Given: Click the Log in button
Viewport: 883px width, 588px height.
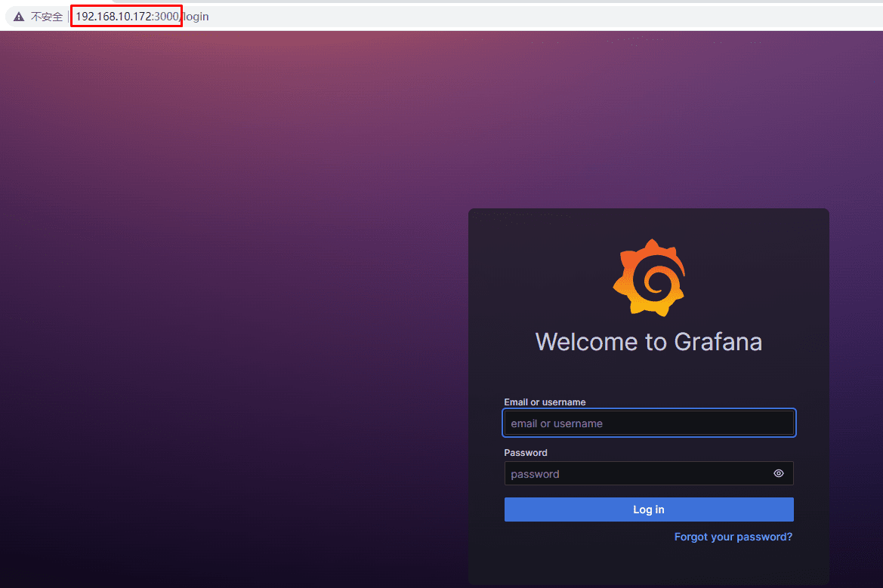Looking at the screenshot, I should [649, 509].
